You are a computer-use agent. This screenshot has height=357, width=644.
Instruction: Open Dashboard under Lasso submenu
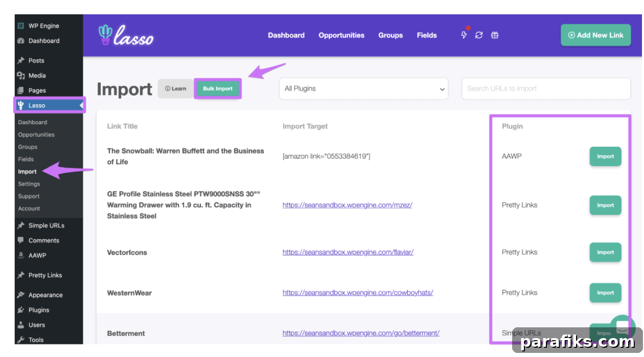[33, 122]
